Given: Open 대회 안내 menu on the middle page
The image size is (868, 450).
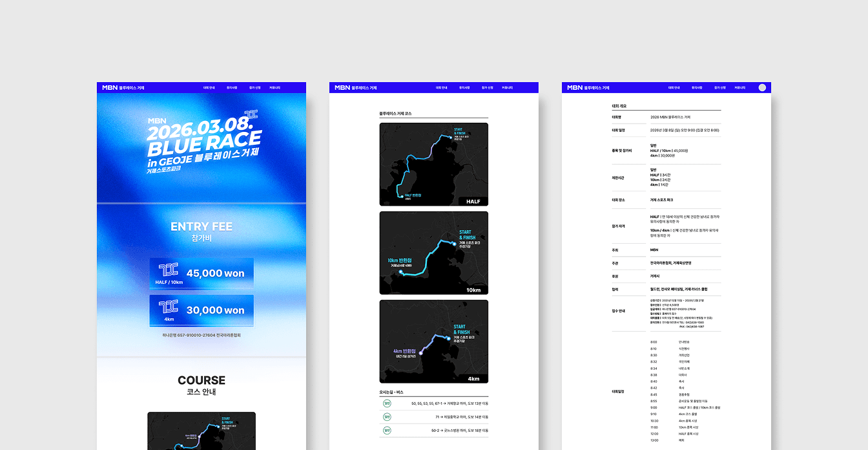Looking at the screenshot, I should [x=441, y=87].
